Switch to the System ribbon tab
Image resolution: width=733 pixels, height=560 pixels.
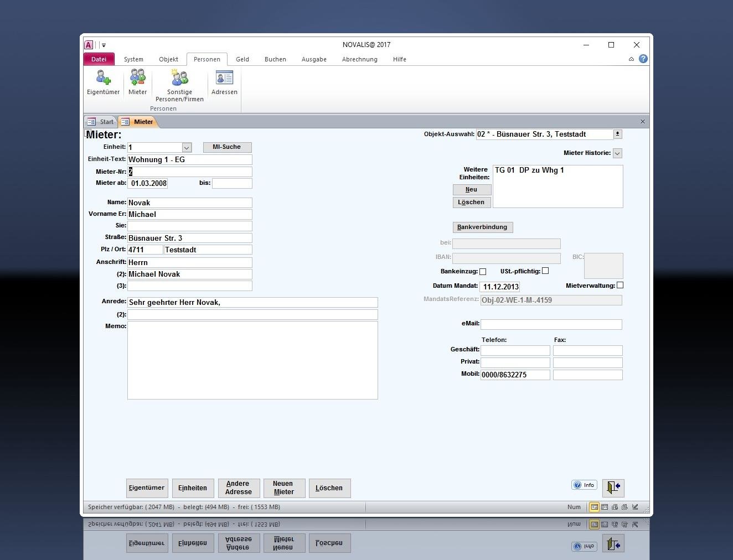[133, 59]
